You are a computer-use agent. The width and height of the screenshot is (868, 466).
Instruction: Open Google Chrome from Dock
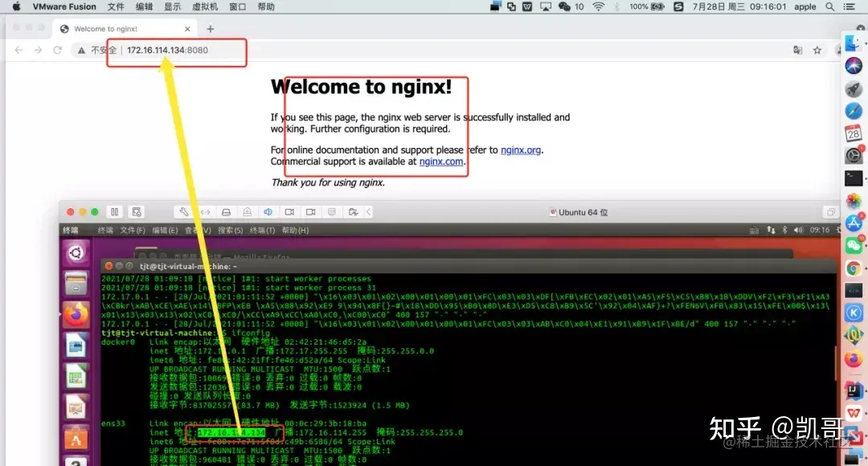pos(853,269)
